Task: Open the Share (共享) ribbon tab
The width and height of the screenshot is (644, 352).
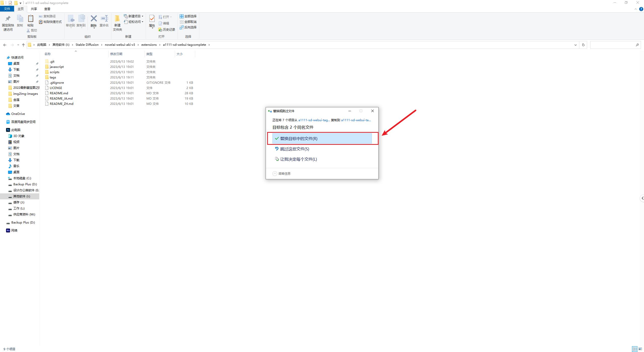Action: click(34, 9)
